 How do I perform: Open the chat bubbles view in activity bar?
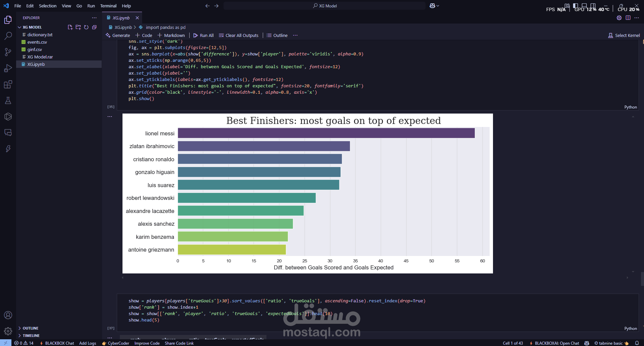click(x=8, y=132)
